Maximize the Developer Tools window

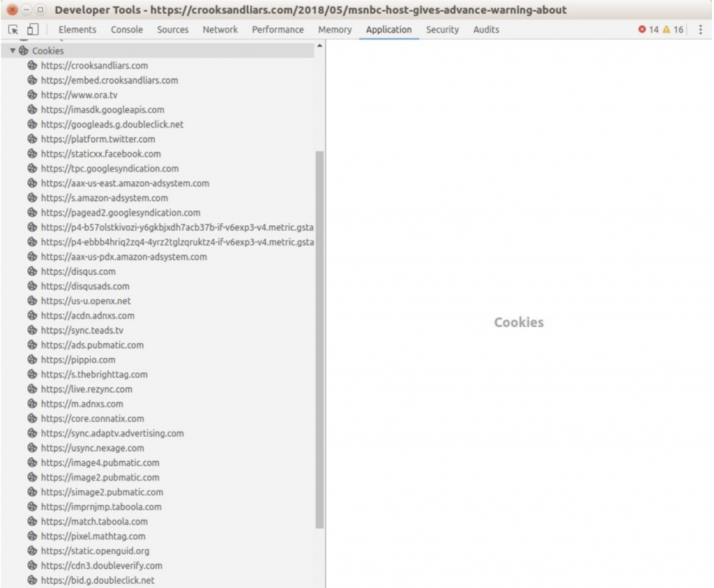(40, 10)
